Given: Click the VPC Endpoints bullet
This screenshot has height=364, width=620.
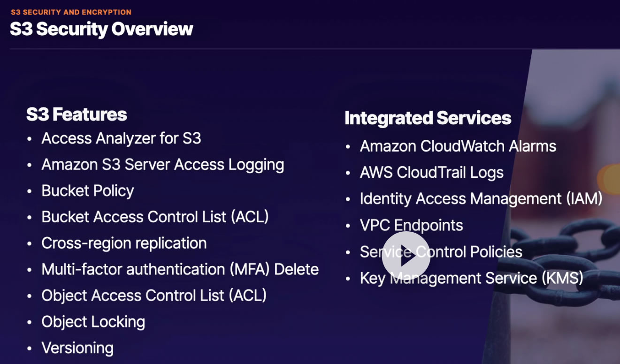Looking at the screenshot, I should click(411, 225).
